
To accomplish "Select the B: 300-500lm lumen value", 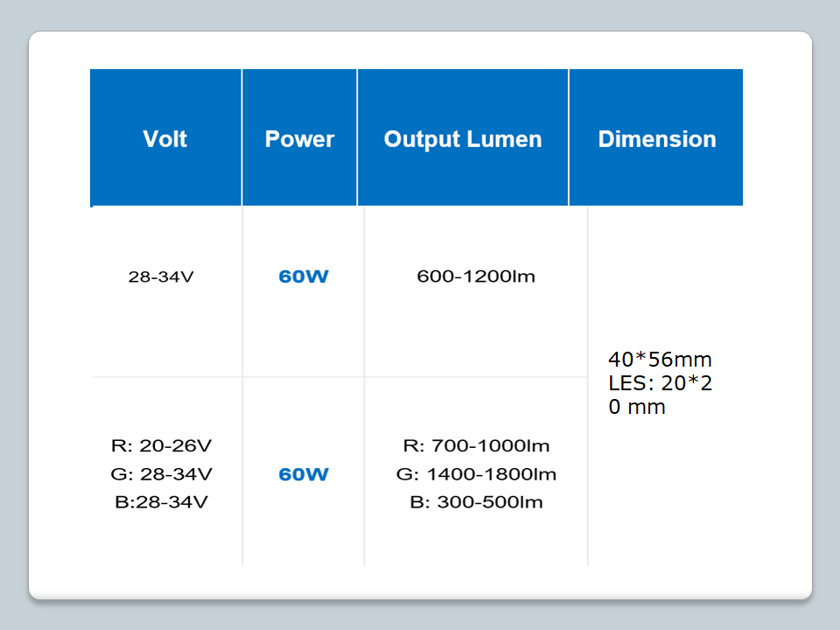I will pyautogui.click(x=476, y=502).
